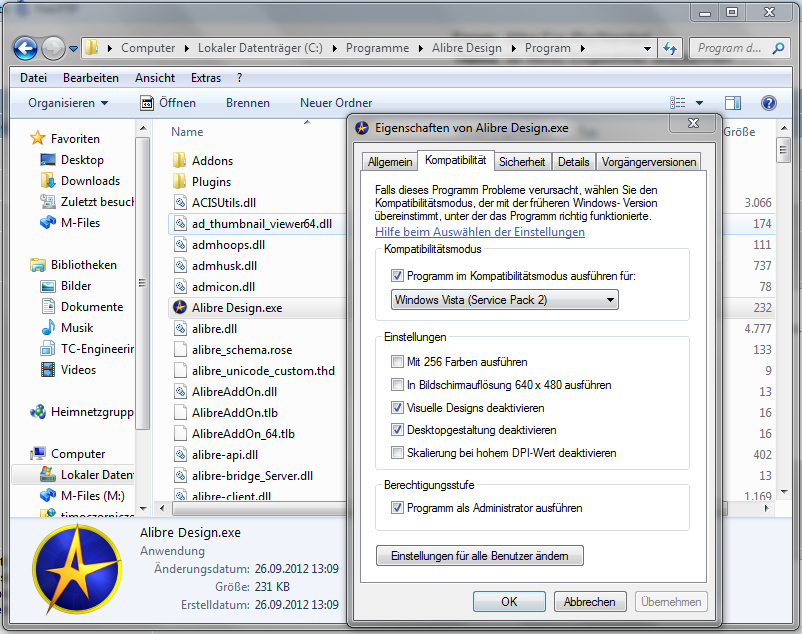Click the M-Files icon under Favoriten
802x634 pixels.
[48, 222]
